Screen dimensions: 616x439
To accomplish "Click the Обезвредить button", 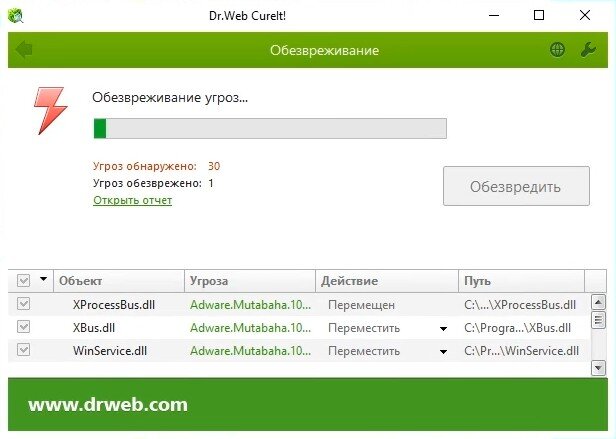I will 516,186.
